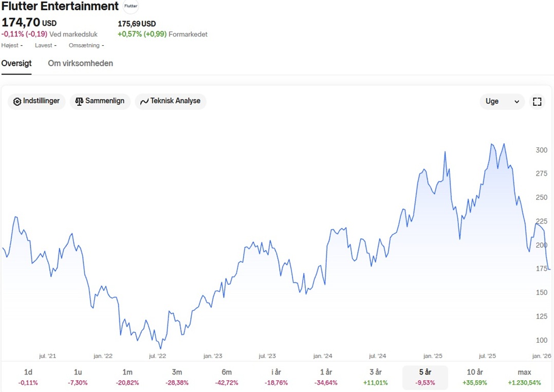Switch chart to 1 år range
The height and width of the screenshot is (392, 554).
(326, 377)
